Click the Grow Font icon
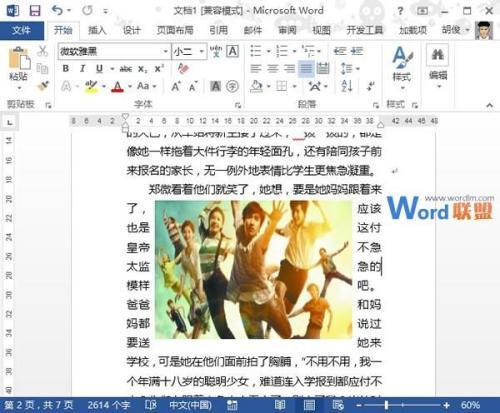The width and height of the screenshot is (500, 413). 176,86
